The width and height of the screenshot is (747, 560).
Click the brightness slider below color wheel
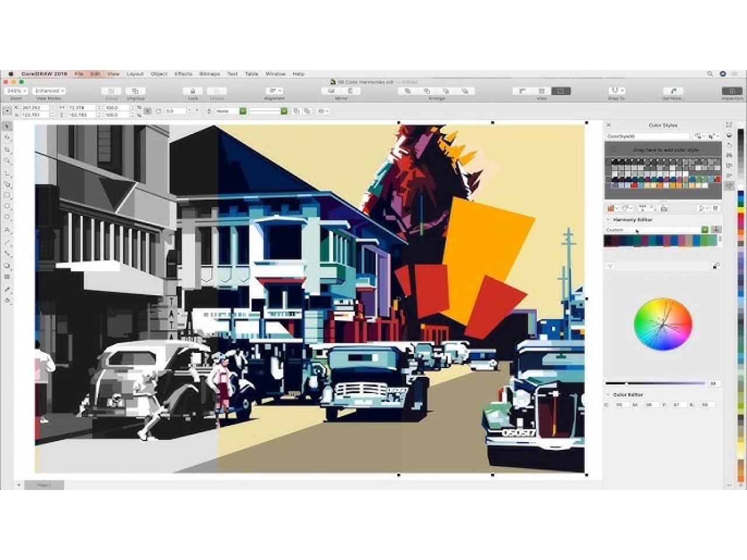point(655,383)
